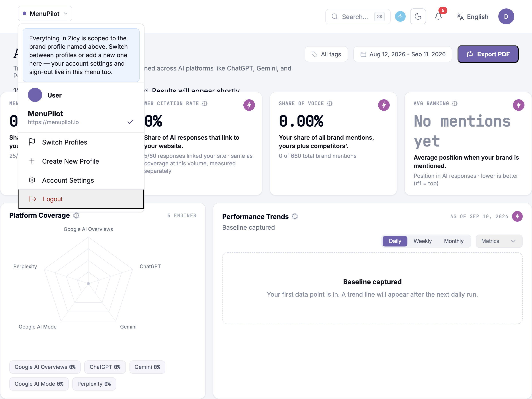532x399 pixels.
Task: Show info for Share of Voice
Action: [x=329, y=104]
